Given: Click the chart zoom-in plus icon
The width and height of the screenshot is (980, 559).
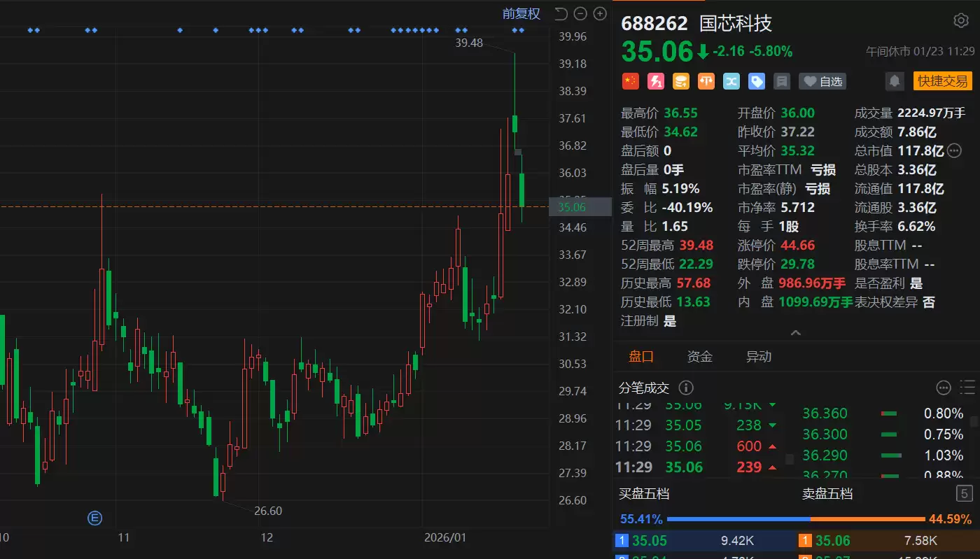Looking at the screenshot, I should [x=600, y=13].
